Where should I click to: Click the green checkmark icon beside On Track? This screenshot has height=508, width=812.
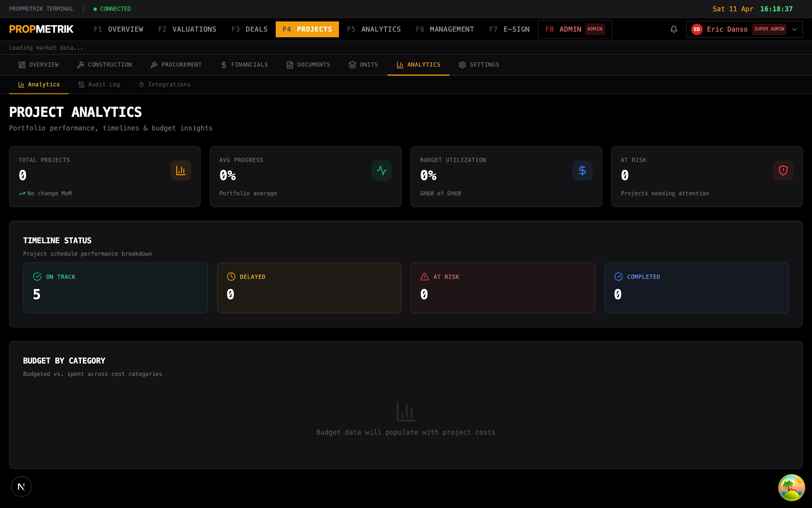point(37,277)
